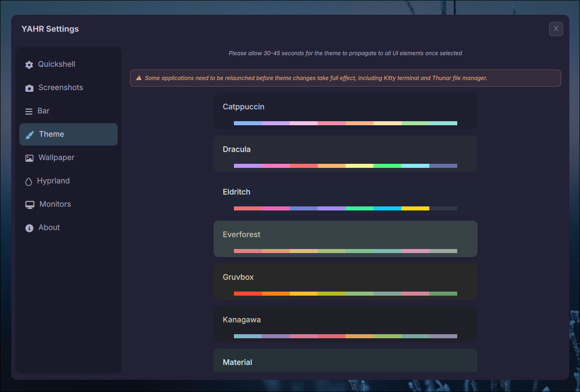Show the About section
This screenshot has width=580, height=392.
pyautogui.click(x=69, y=227)
